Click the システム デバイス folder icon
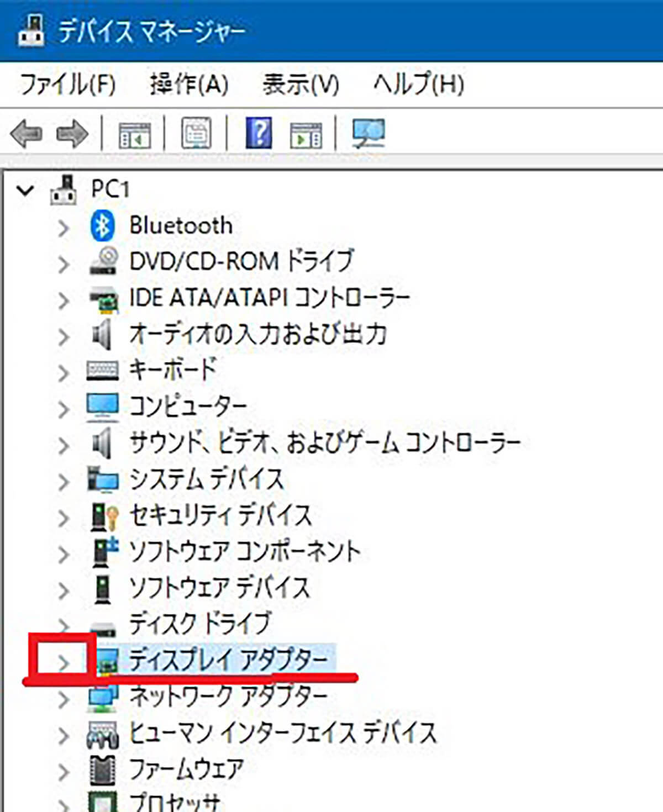This screenshot has width=663, height=812. point(103,479)
